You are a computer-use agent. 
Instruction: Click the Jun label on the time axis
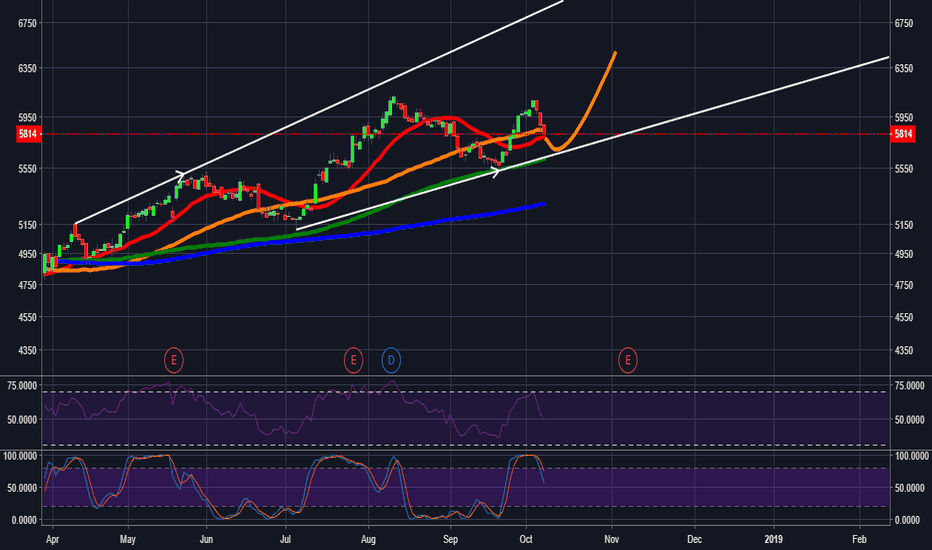click(206, 539)
